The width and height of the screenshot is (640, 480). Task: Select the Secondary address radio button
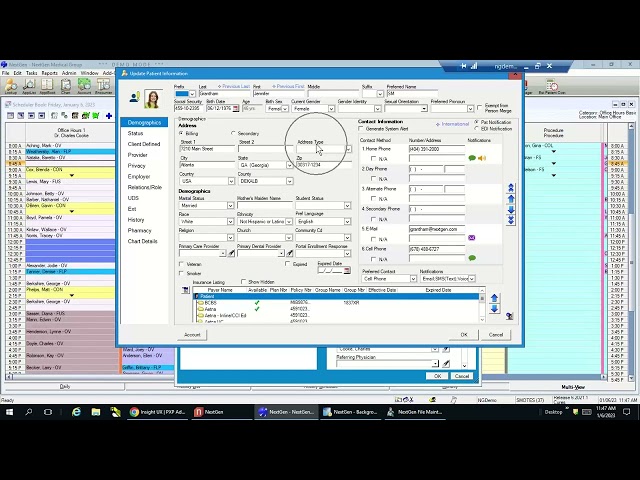(x=233, y=133)
